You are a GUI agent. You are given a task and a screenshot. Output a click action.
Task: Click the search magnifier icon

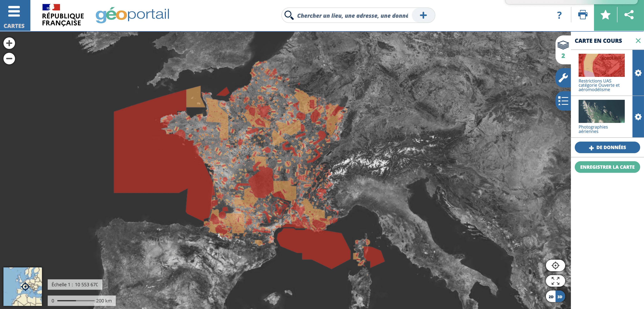tap(289, 15)
